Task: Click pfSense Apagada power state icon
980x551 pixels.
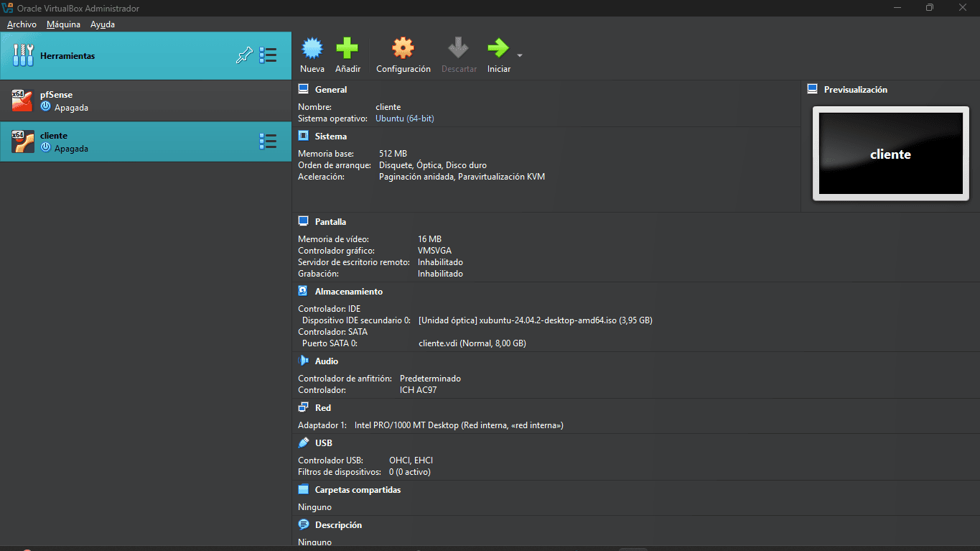Action: click(x=46, y=107)
